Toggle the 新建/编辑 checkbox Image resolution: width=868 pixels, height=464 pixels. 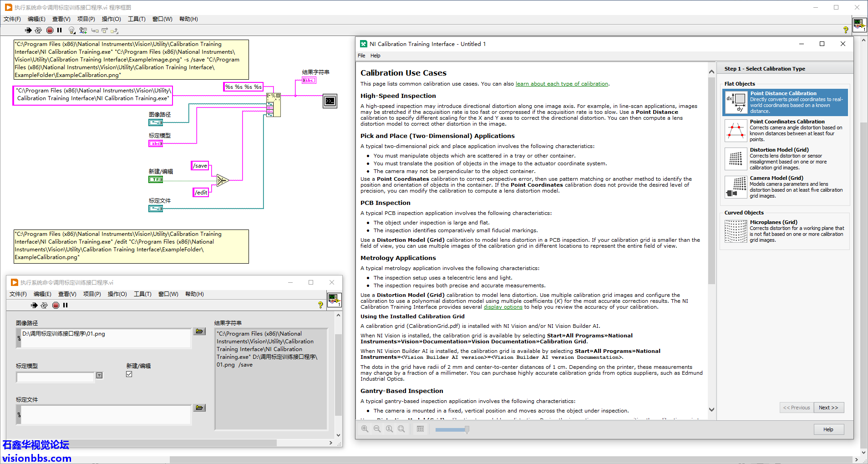pos(129,374)
